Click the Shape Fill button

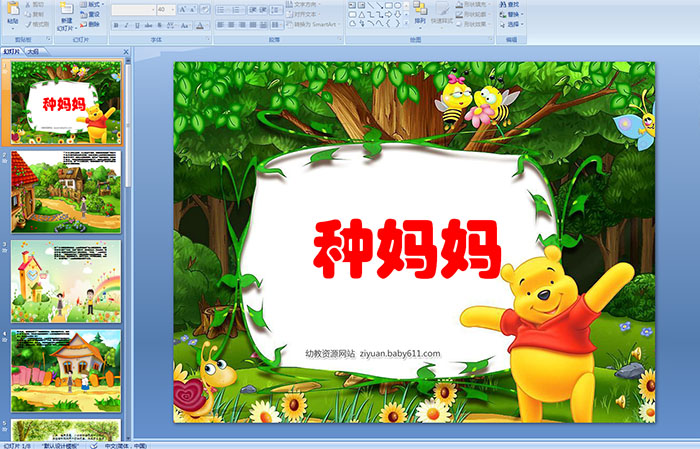470,4
